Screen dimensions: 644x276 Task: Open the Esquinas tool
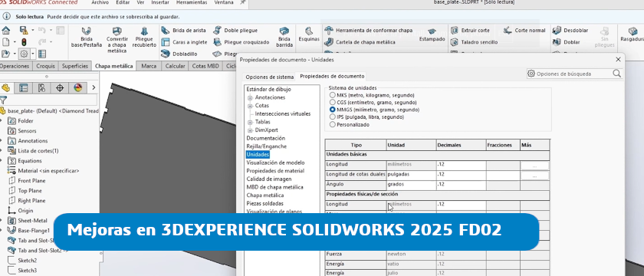coord(309,34)
